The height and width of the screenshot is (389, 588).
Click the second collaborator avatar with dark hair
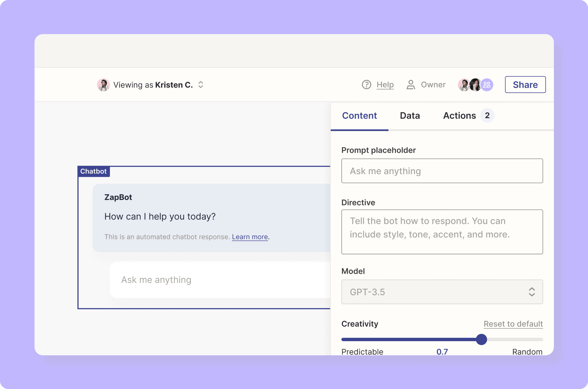coord(475,85)
